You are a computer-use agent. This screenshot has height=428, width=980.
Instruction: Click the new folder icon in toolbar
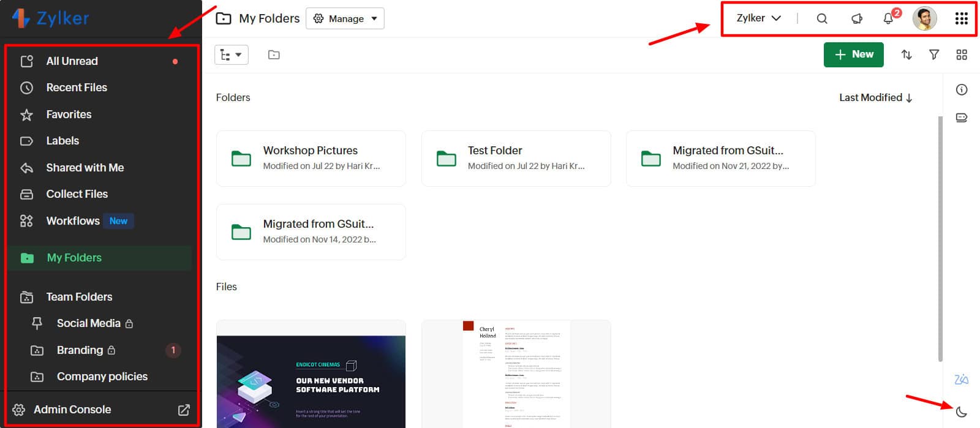coord(274,54)
